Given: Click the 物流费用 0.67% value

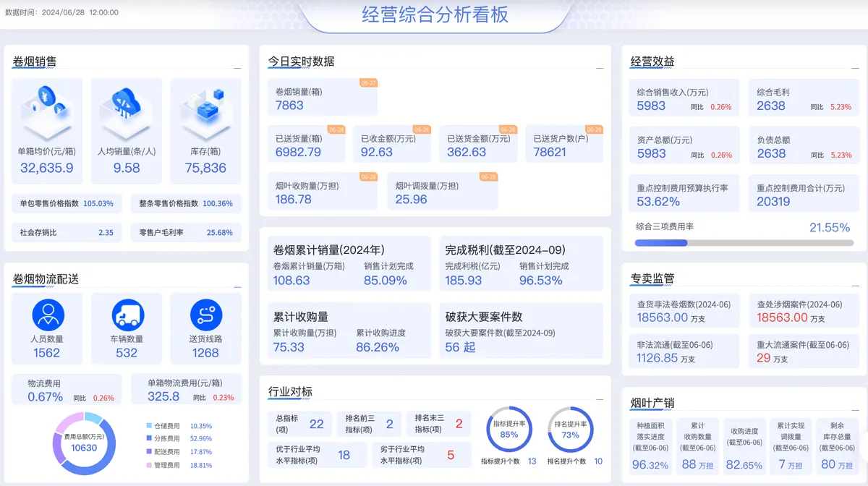Looking at the screenshot, I should (x=46, y=396).
